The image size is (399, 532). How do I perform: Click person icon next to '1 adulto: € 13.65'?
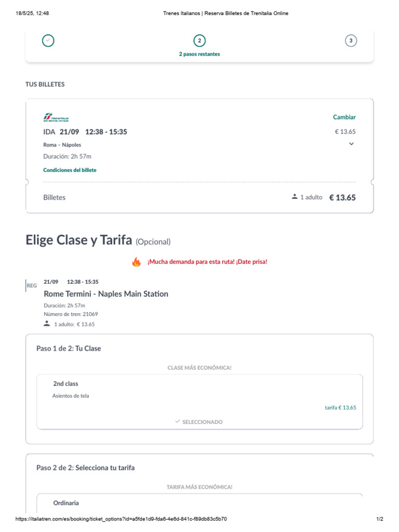47,324
